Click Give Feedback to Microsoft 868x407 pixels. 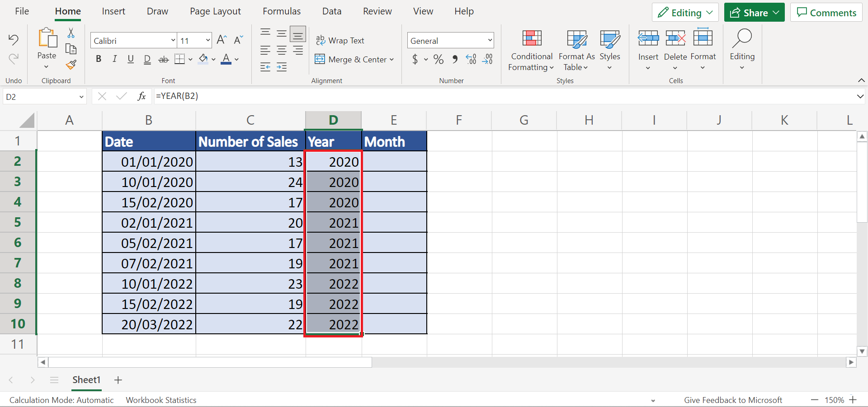click(x=733, y=399)
